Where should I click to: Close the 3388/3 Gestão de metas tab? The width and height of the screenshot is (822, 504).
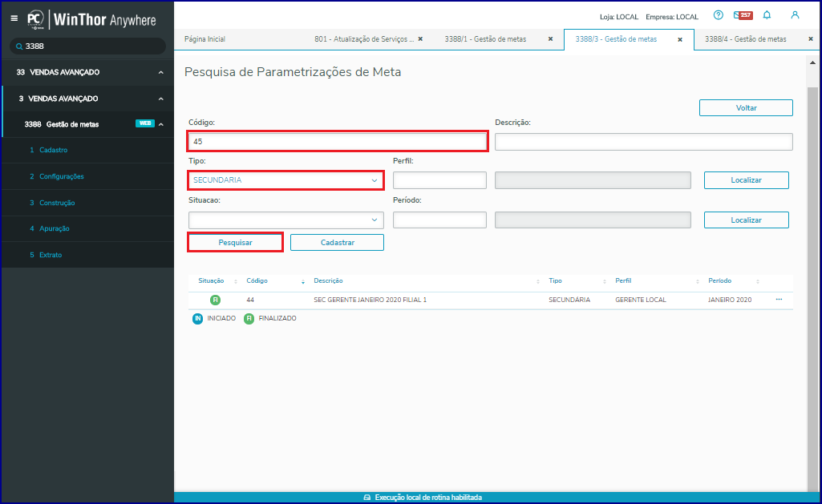coord(680,40)
